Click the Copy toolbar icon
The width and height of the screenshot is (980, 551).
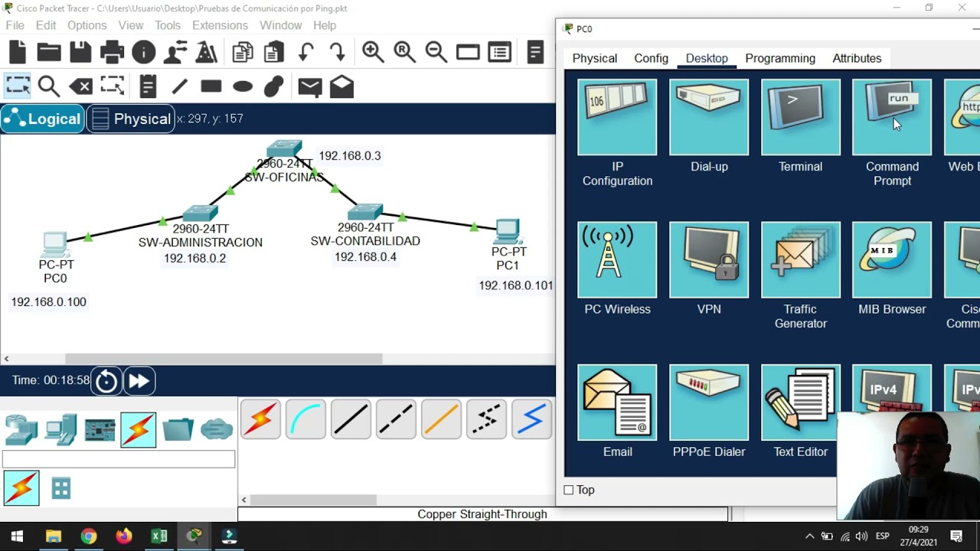(243, 52)
